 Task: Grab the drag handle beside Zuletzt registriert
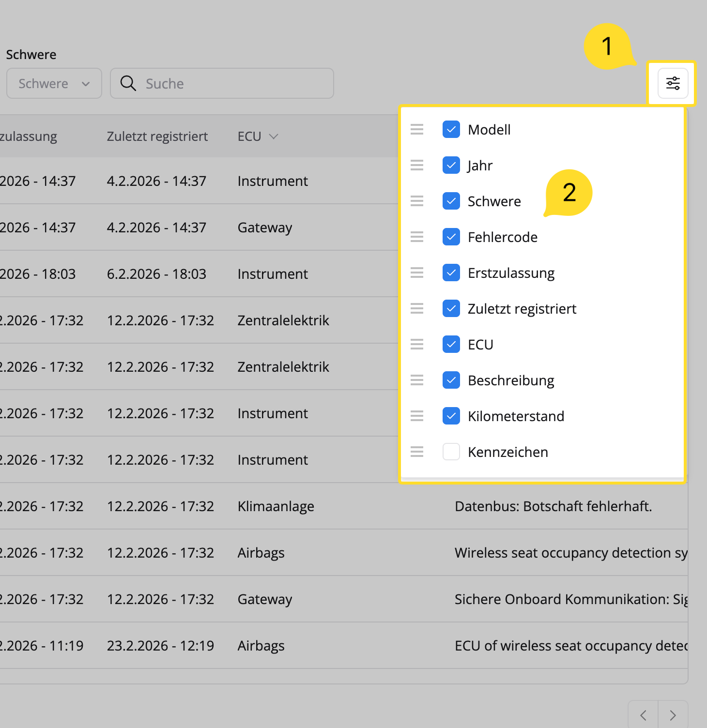pyautogui.click(x=417, y=308)
